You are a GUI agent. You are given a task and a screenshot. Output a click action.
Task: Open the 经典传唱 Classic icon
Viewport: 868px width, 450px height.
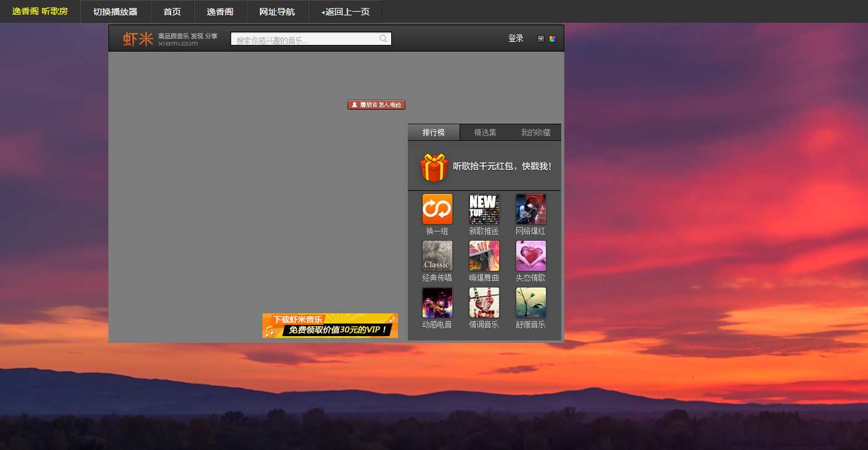437,255
